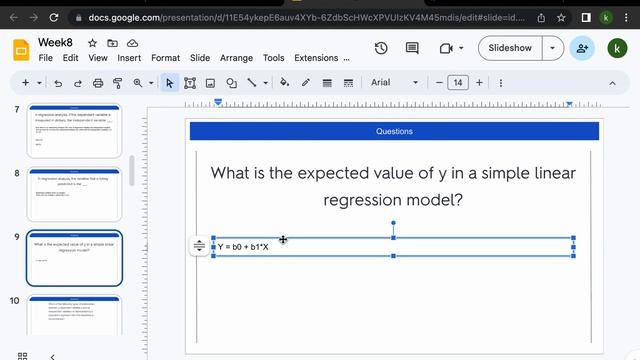Print the presentation
The width and height of the screenshot is (640, 360).
tap(98, 83)
